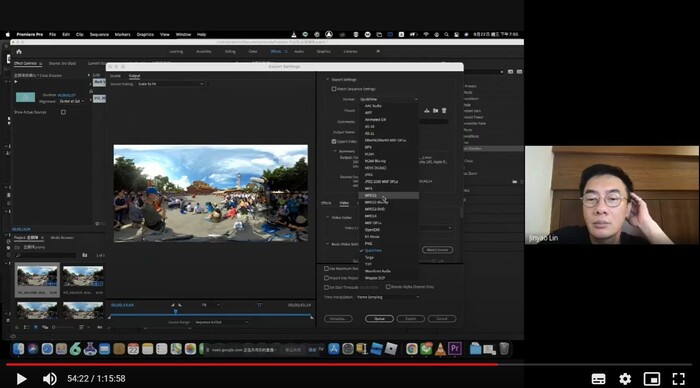Enable YouTube miniplayer mode
The width and height of the screenshot is (700, 388).
652,379
